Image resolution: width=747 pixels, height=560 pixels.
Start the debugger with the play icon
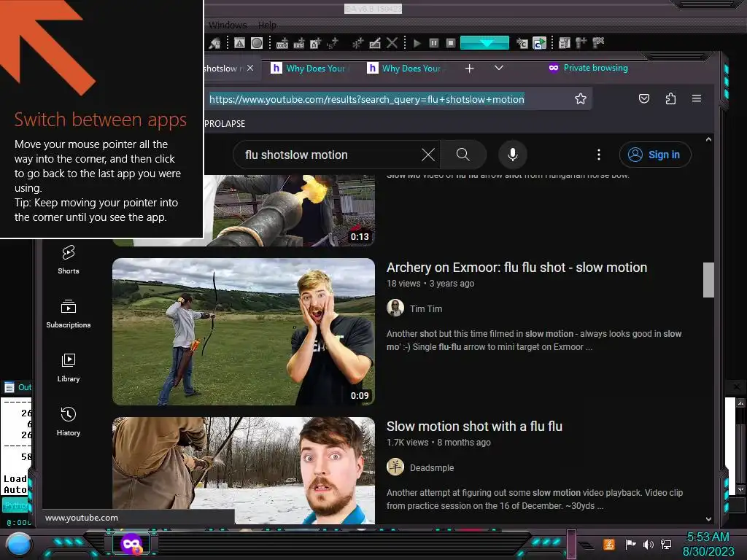coord(417,43)
